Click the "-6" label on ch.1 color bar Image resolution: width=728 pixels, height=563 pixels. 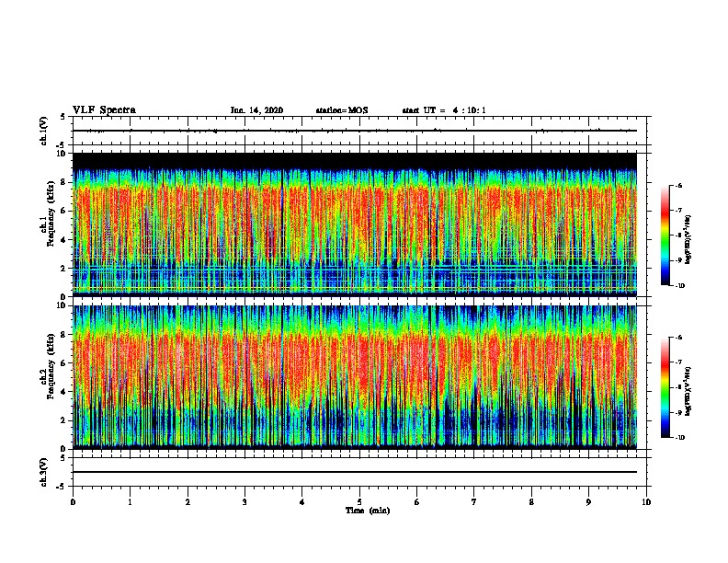678,185
